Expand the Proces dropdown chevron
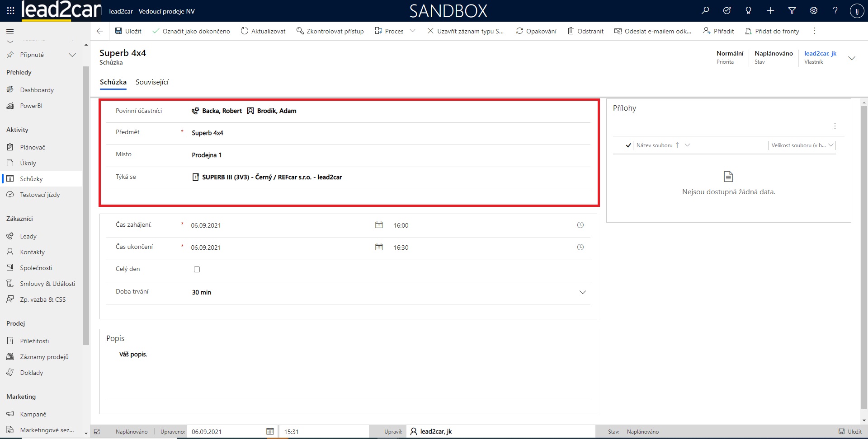The image size is (868, 439). tap(412, 31)
